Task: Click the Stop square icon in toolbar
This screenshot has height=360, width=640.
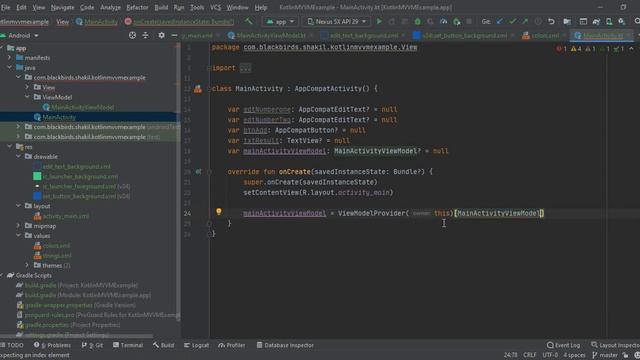Action: pyautogui.click(x=469, y=21)
